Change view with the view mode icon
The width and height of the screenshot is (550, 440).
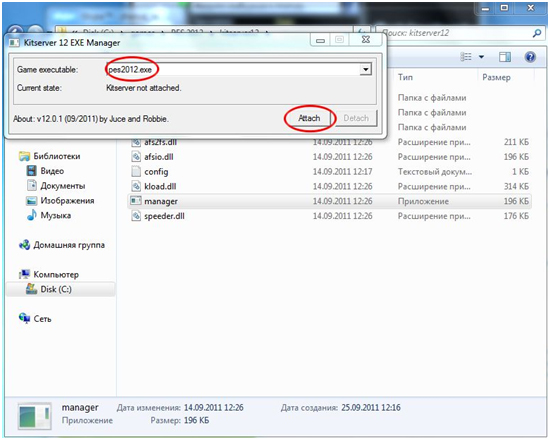466,57
